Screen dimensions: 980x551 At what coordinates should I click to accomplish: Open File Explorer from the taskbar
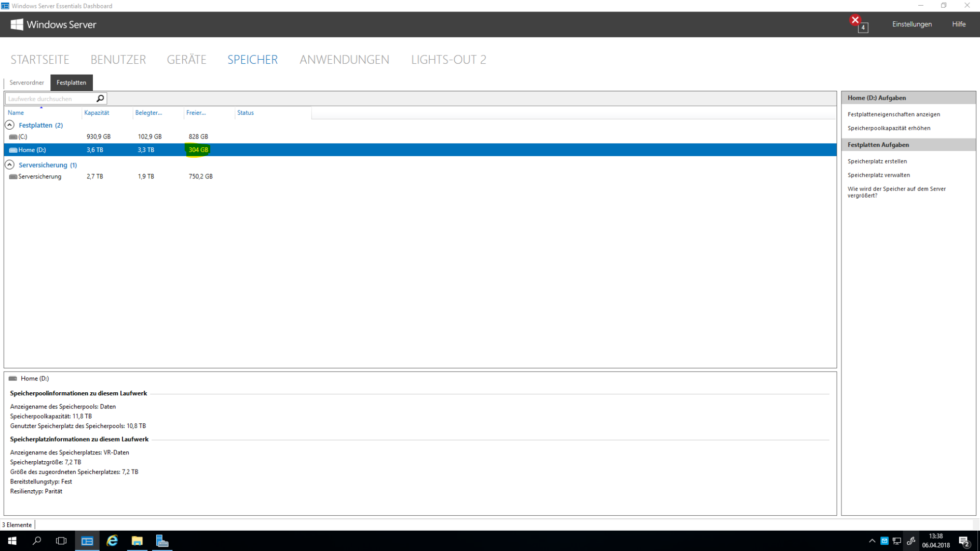point(137,541)
